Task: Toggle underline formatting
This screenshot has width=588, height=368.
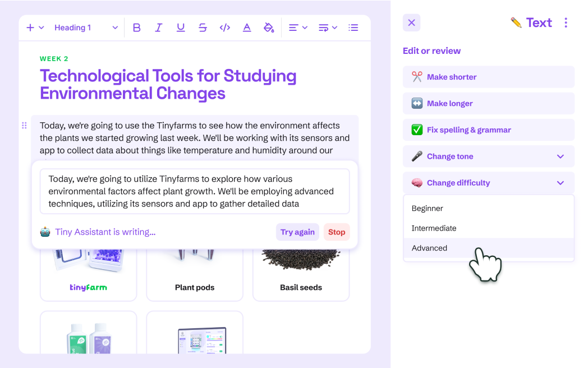Action: click(181, 27)
